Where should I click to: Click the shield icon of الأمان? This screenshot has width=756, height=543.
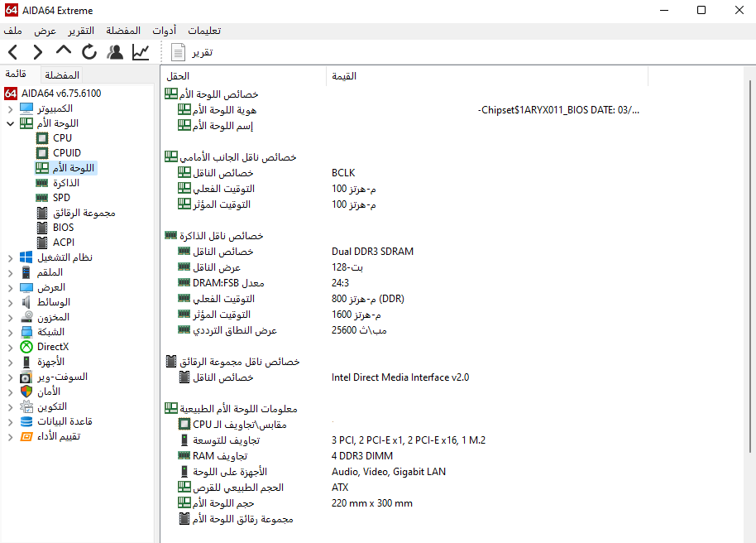(26, 392)
